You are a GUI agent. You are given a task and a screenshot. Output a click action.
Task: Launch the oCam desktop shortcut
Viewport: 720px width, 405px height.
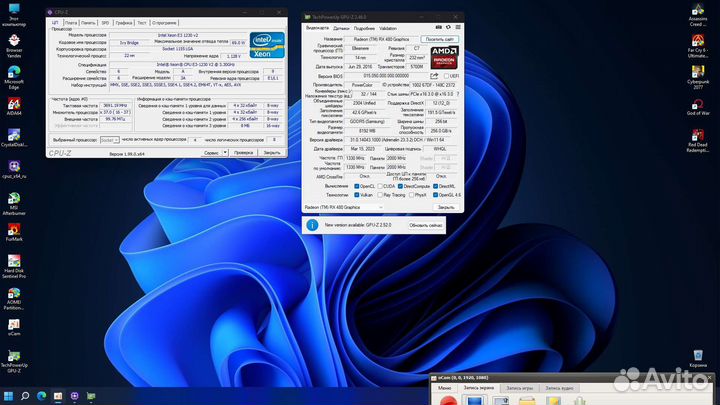click(x=14, y=327)
